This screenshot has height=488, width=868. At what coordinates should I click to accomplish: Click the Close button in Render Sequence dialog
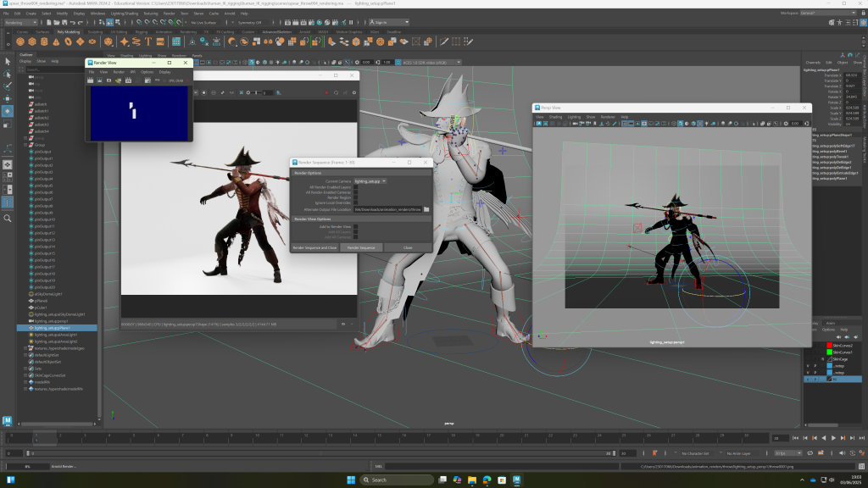tap(408, 247)
